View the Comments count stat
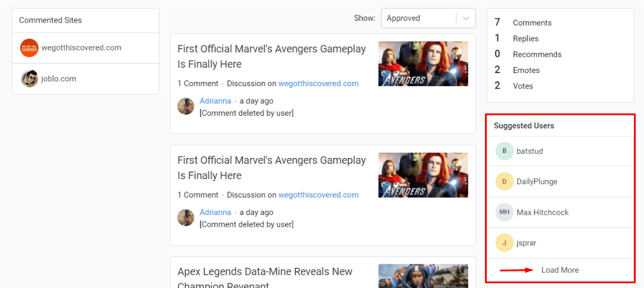This screenshot has width=644, height=288. click(532, 23)
